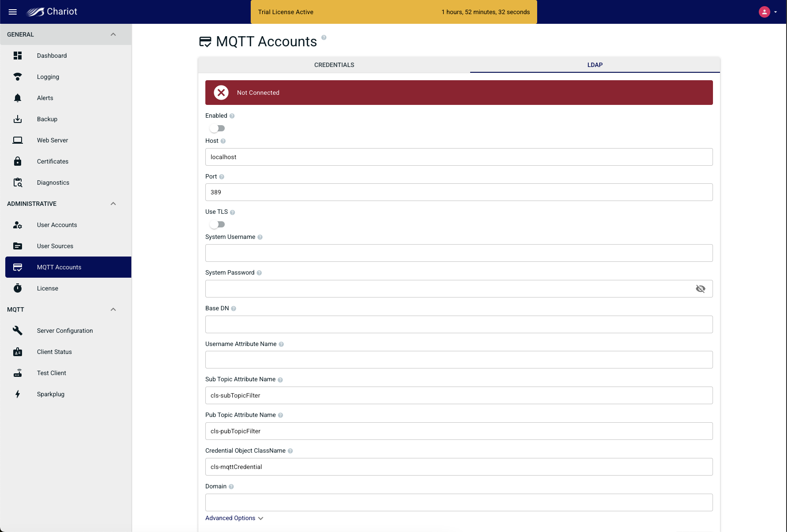Open Certificates using the lock icon
This screenshot has height=532, width=787.
(18, 161)
